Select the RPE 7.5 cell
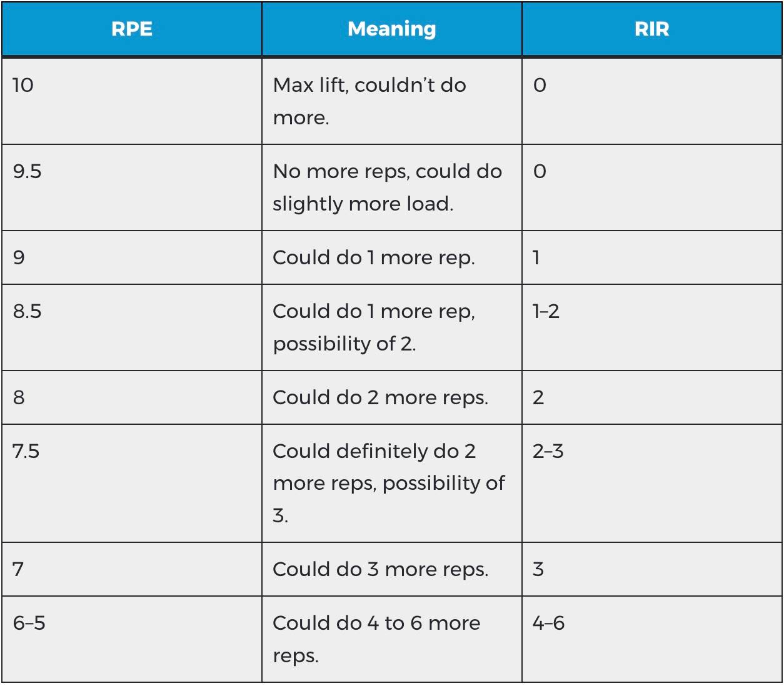784x686 pixels. click(x=26, y=451)
